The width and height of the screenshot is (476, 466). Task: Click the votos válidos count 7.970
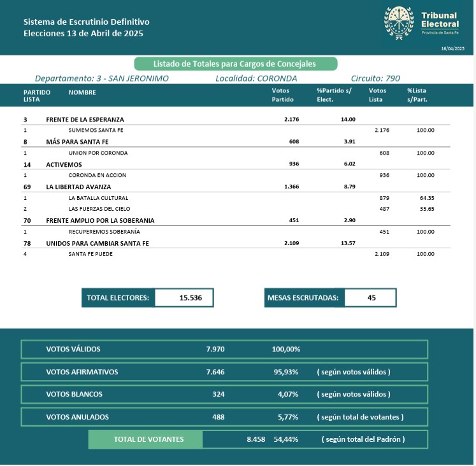click(215, 349)
